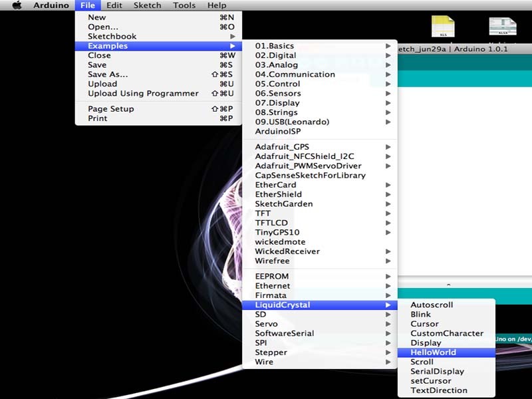Expand the TFT examples submenu

(x=320, y=213)
